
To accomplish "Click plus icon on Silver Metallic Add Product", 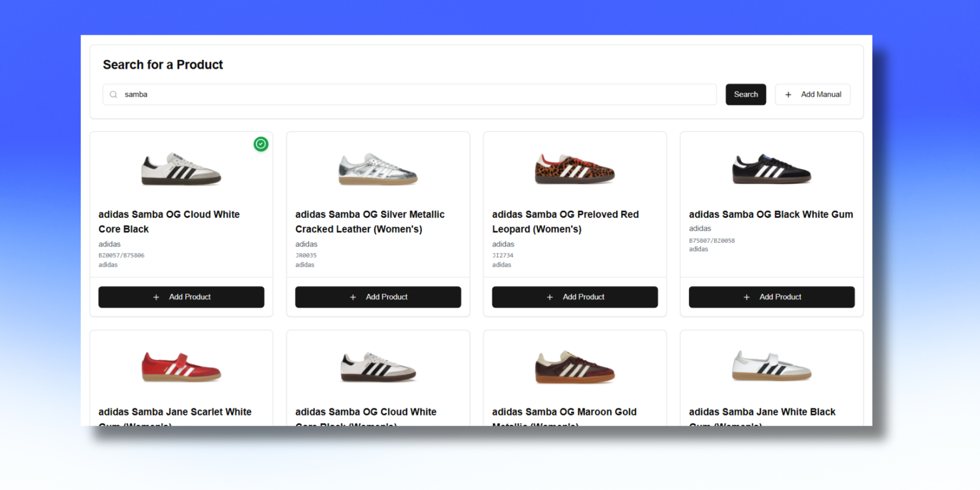I will point(353,297).
